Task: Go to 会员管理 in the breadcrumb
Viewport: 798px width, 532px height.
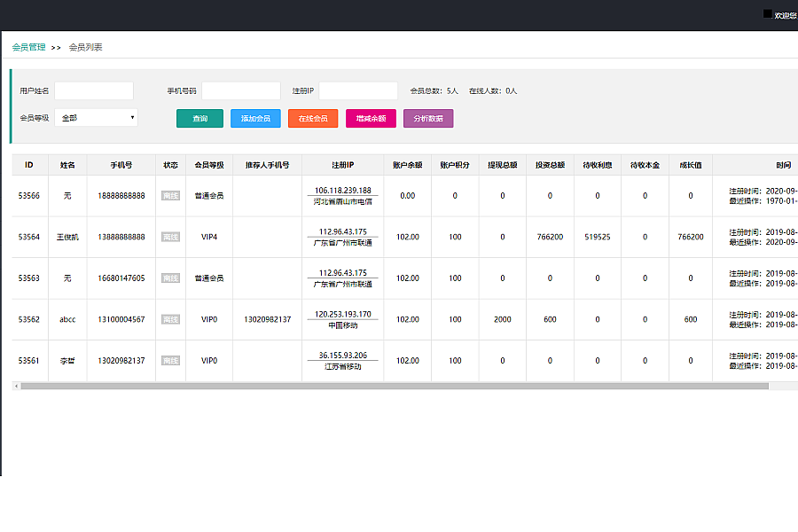Action: (x=28, y=47)
